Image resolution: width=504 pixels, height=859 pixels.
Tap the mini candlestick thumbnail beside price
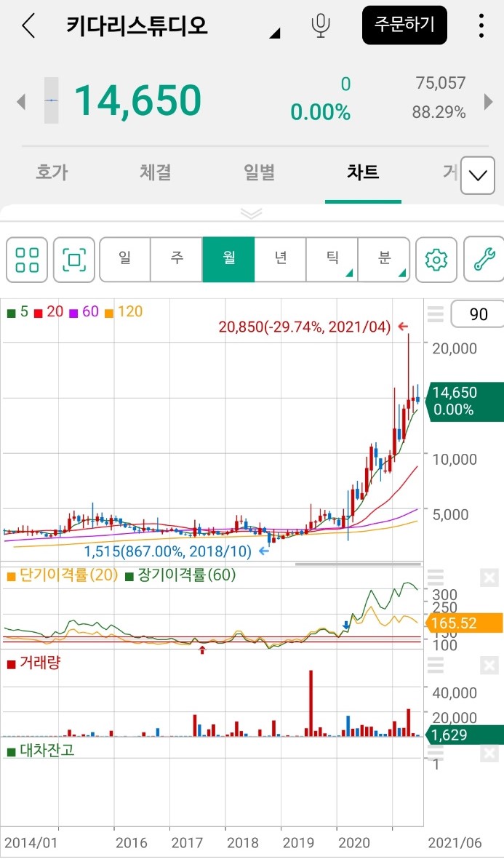tap(51, 100)
